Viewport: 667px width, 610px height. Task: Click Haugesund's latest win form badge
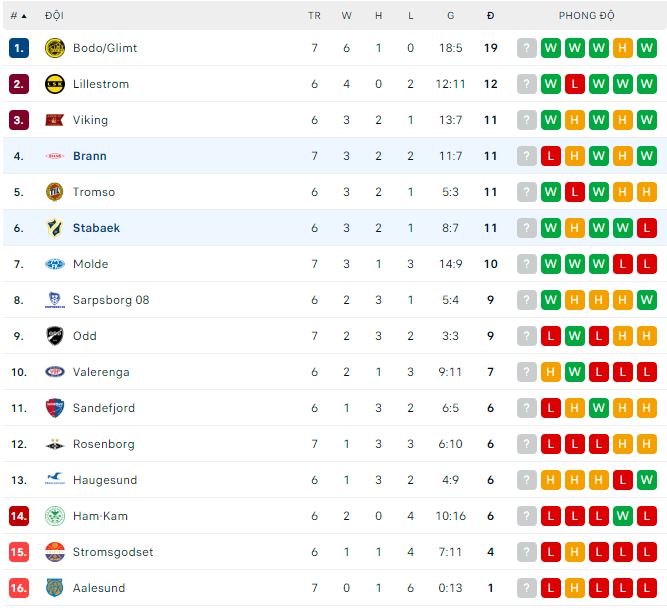[x=647, y=480]
